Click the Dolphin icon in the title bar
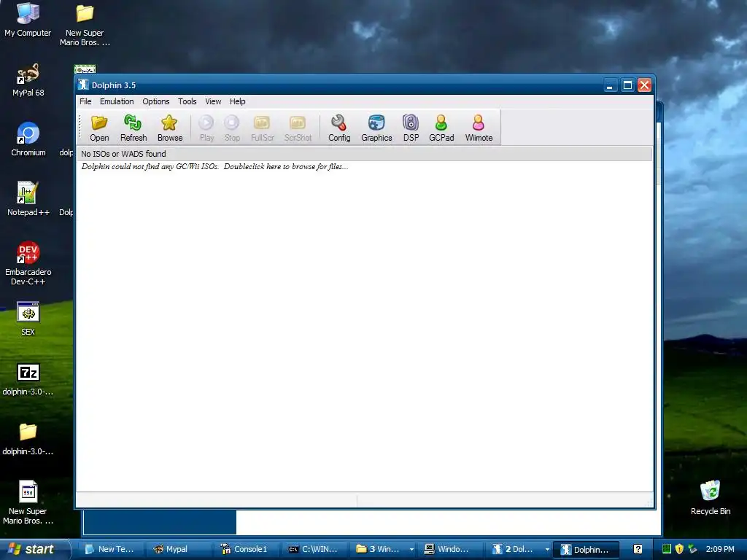Image resolution: width=747 pixels, height=560 pixels. pyautogui.click(x=83, y=85)
